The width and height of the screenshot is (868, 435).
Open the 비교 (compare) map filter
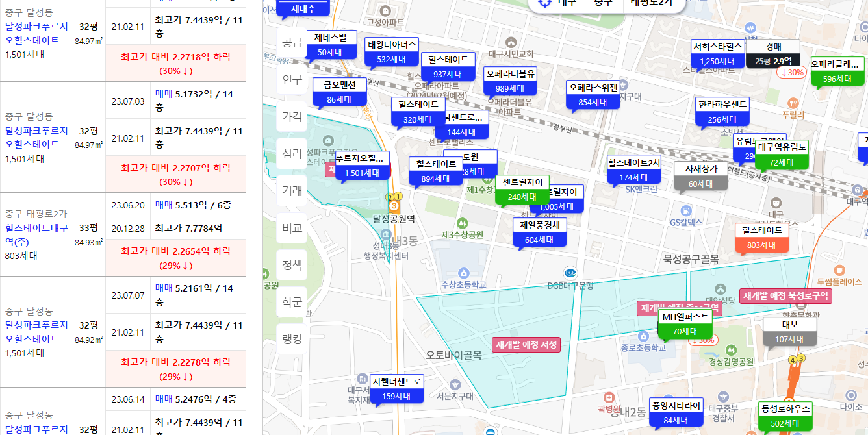coord(292,228)
